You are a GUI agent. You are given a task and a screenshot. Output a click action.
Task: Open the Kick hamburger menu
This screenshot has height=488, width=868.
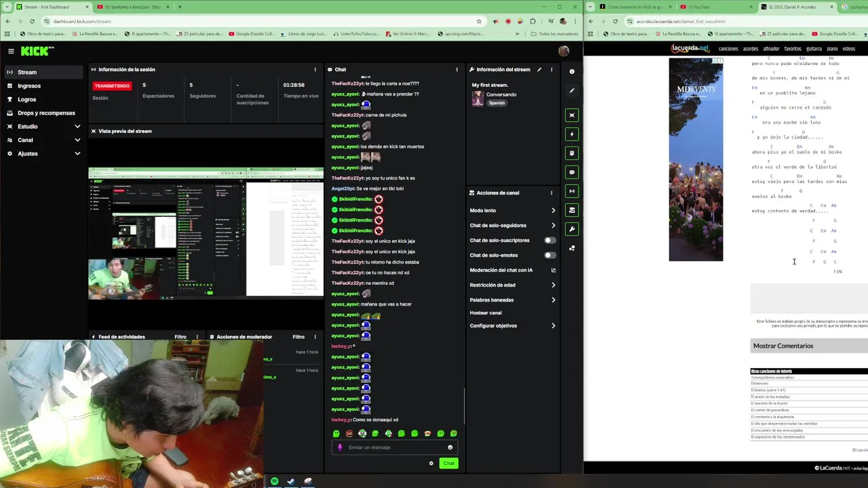pos(11,51)
